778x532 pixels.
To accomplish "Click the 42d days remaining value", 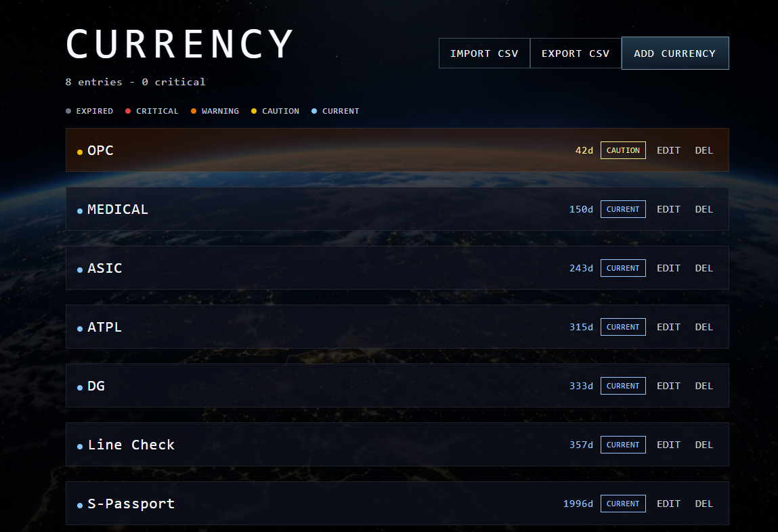I will 584,150.
